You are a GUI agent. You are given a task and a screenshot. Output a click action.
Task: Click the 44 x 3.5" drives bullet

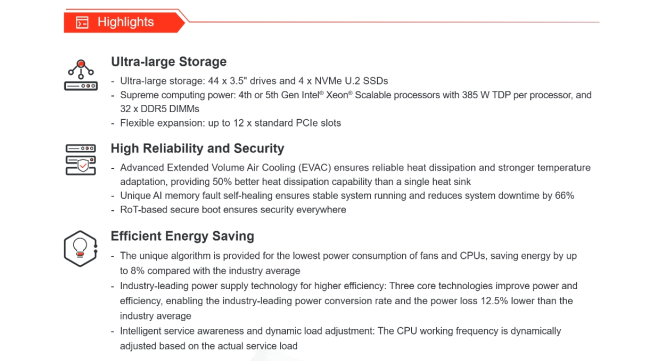[254, 81]
